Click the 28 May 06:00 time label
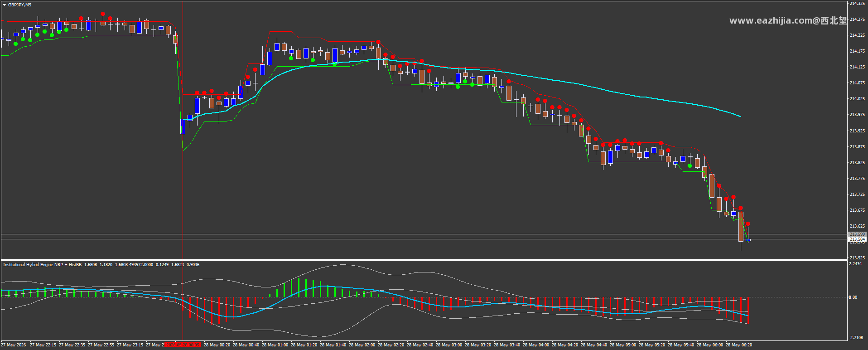The image size is (868, 350). tap(710, 345)
